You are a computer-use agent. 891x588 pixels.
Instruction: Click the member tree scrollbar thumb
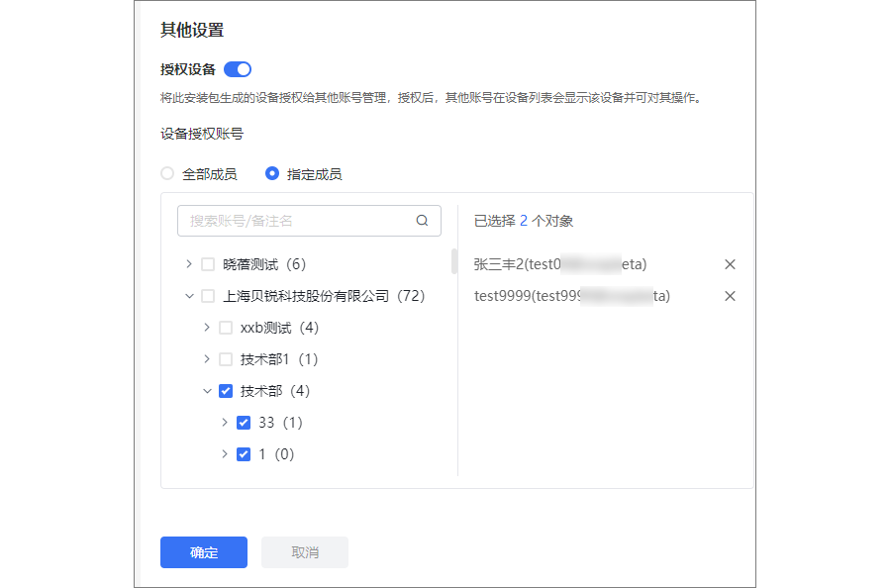point(454,261)
